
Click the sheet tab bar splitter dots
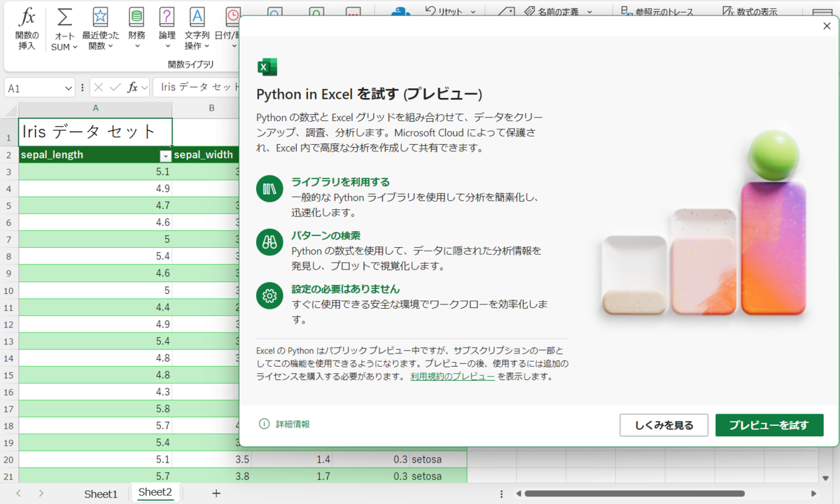(500, 493)
